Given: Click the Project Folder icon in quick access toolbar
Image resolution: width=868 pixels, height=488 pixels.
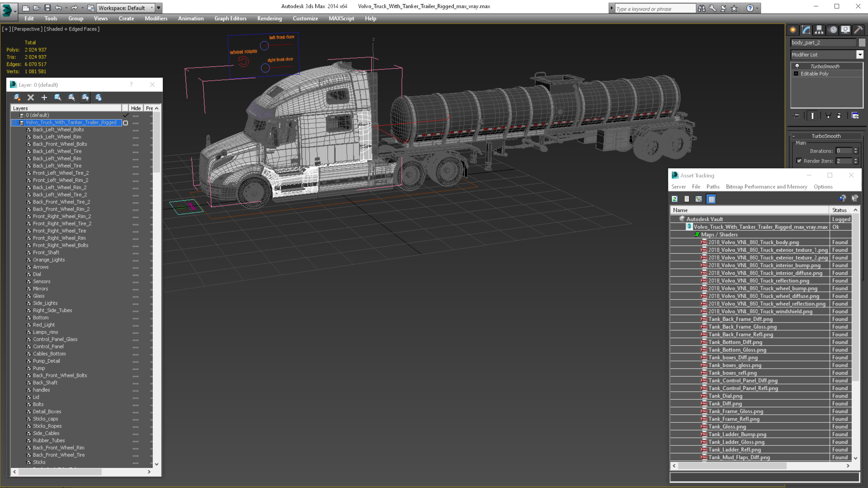Looking at the screenshot, I should (x=91, y=8).
